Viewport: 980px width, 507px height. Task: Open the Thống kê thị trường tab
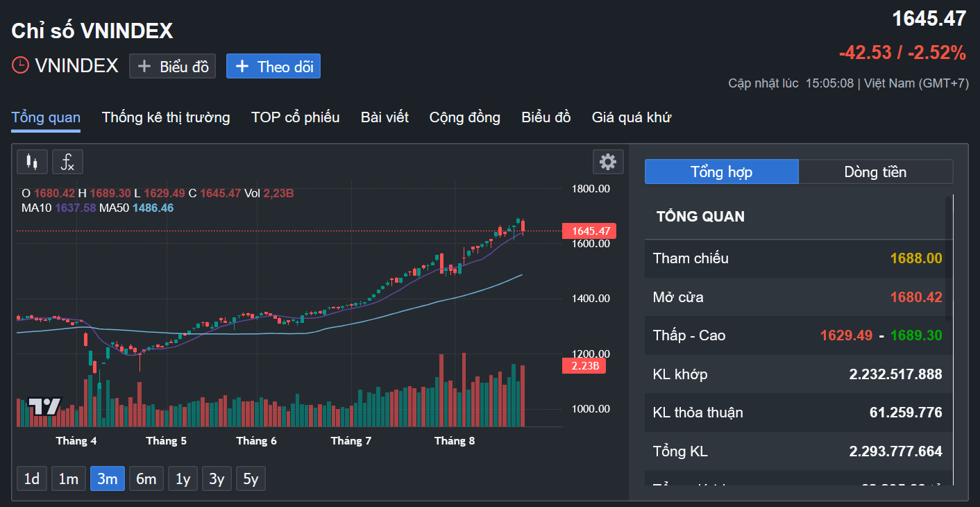pyautogui.click(x=166, y=117)
